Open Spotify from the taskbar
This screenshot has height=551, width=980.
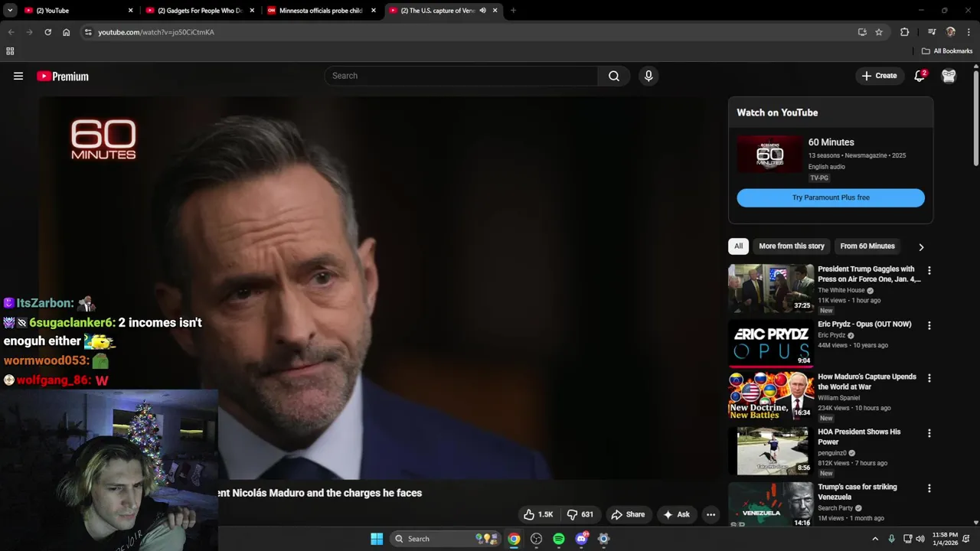pos(559,539)
